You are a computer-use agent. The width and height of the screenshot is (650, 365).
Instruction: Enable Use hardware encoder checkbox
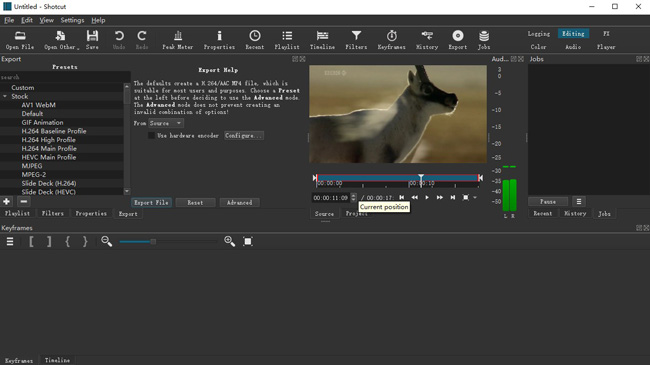click(151, 136)
